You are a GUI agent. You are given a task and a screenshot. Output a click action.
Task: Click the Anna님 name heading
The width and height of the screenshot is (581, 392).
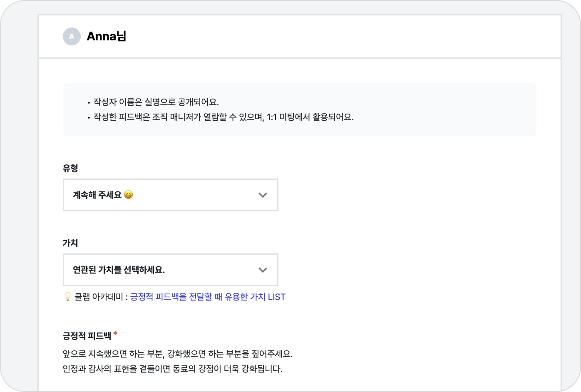(x=107, y=37)
